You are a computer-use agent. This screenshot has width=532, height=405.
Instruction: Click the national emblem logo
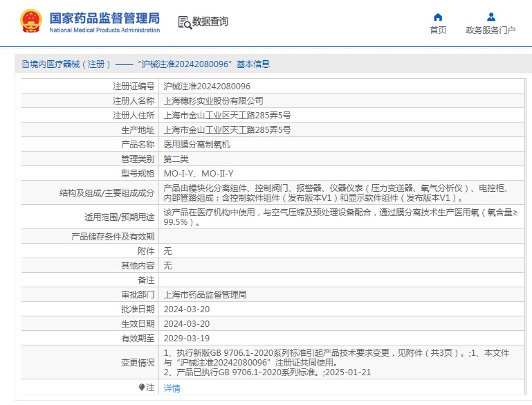30,21
